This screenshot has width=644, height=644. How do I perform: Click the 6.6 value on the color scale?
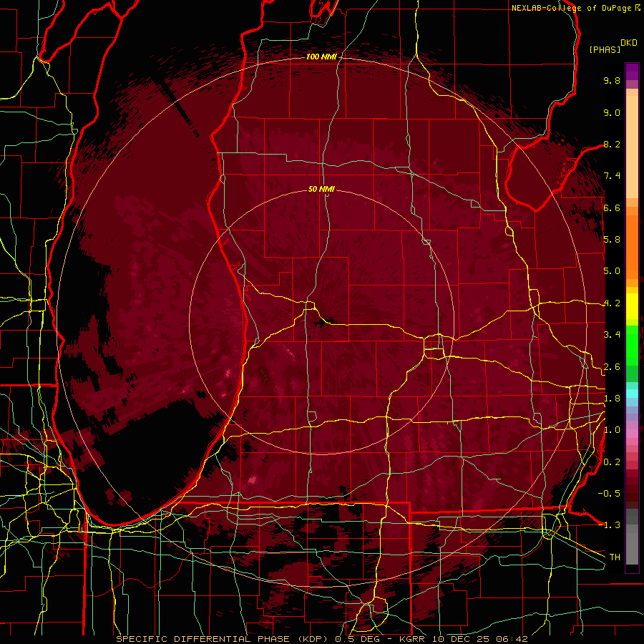point(612,208)
